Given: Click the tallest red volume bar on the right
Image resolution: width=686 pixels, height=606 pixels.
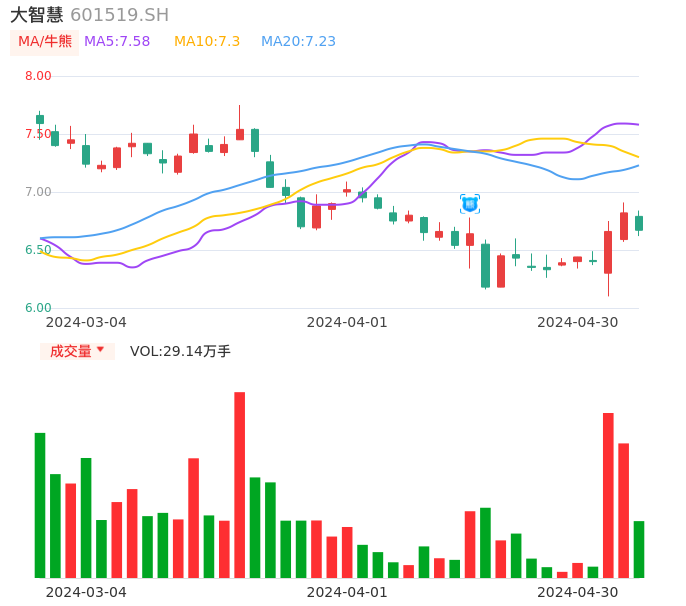Looking at the screenshot, I should tap(608, 495).
